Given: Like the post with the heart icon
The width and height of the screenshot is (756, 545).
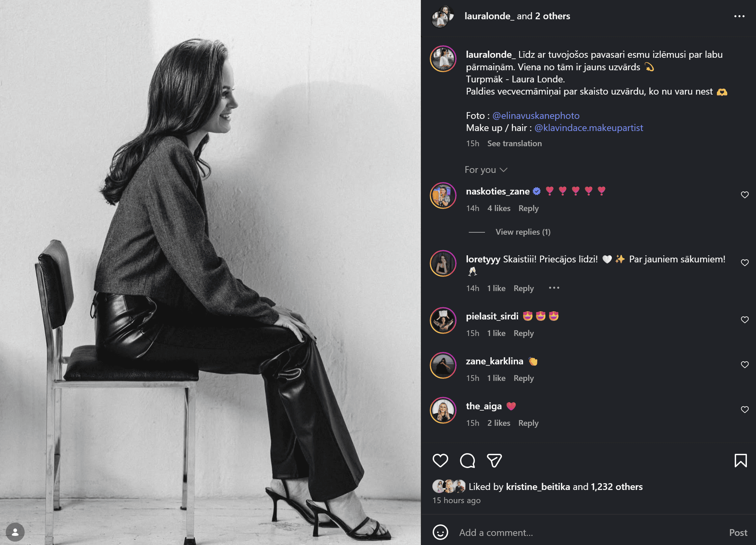Looking at the screenshot, I should [440, 461].
